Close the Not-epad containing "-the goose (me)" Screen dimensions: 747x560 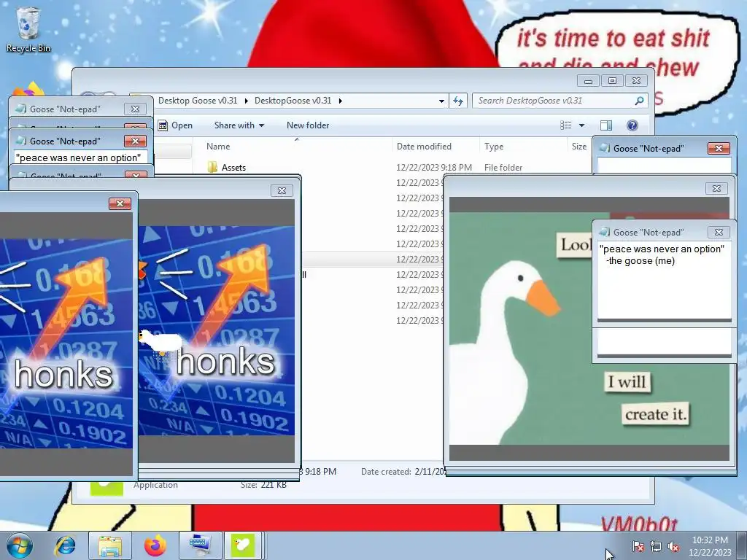tap(719, 232)
